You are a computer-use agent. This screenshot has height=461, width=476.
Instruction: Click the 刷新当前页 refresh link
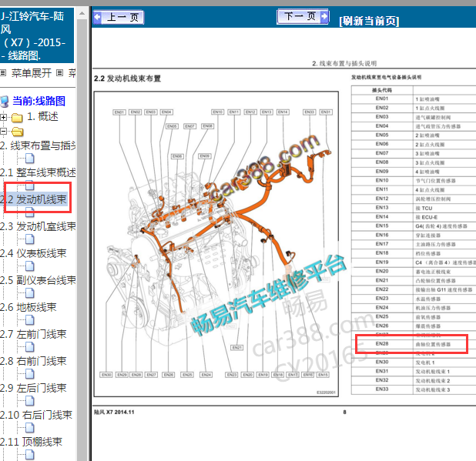[x=368, y=21]
